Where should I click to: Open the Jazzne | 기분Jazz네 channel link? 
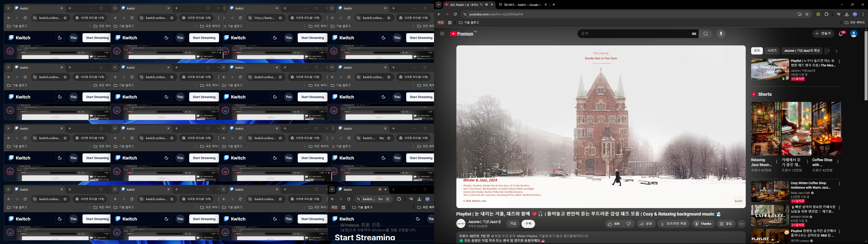click(x=484, y=222)
